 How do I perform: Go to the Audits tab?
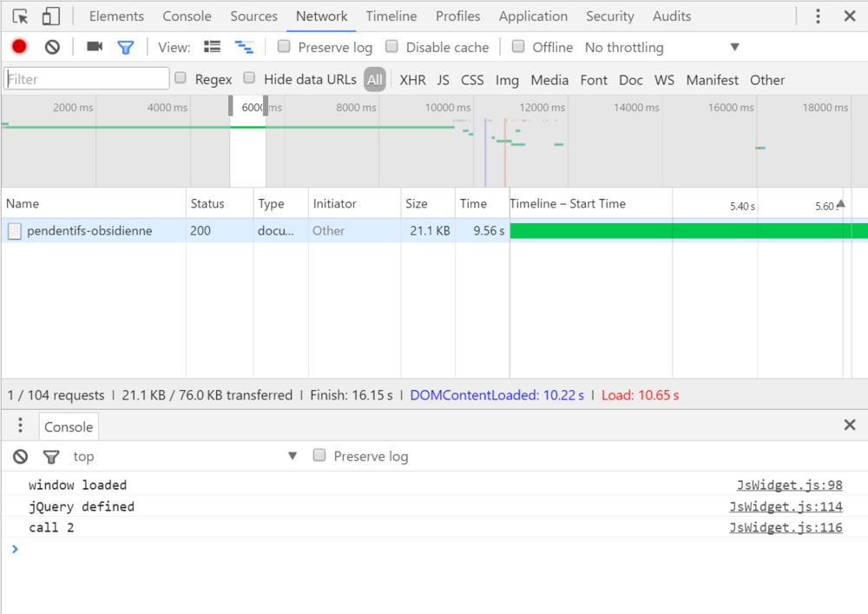click(672, 17)
